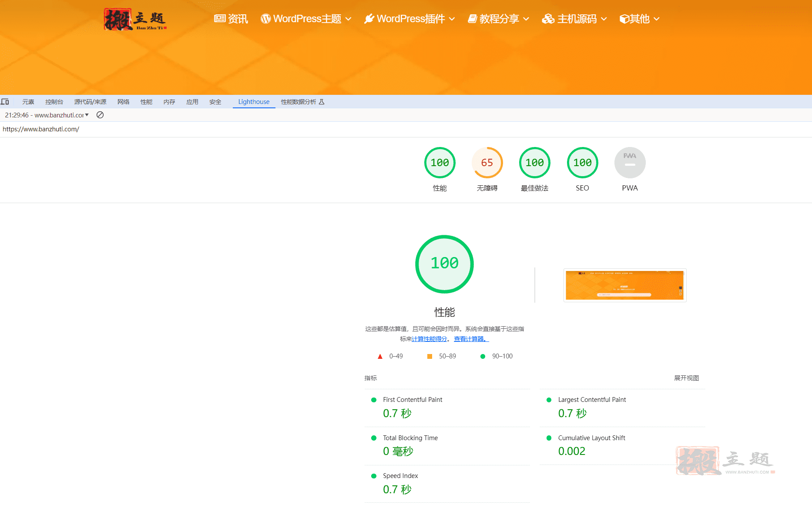This screenshot has width=812, height=508.
Task: Click the 查看计算器 link
Action: pyautogui.click(x=471, y=339)
